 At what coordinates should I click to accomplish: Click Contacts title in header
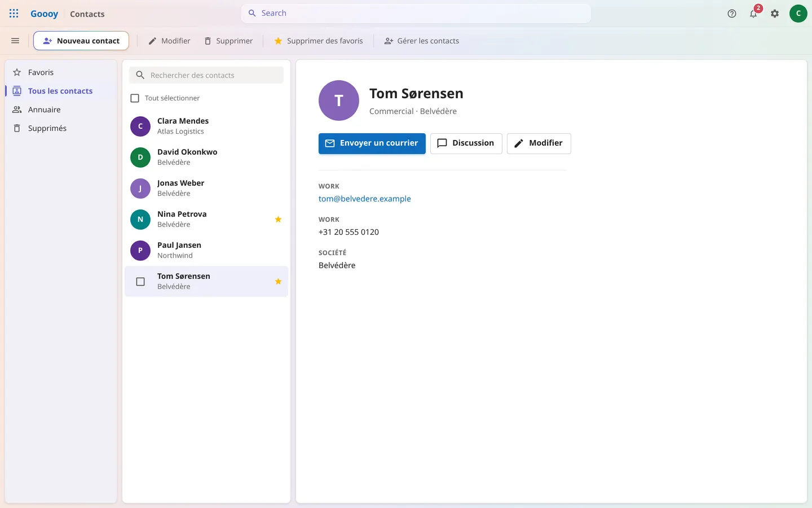click(x=87, y=14)
